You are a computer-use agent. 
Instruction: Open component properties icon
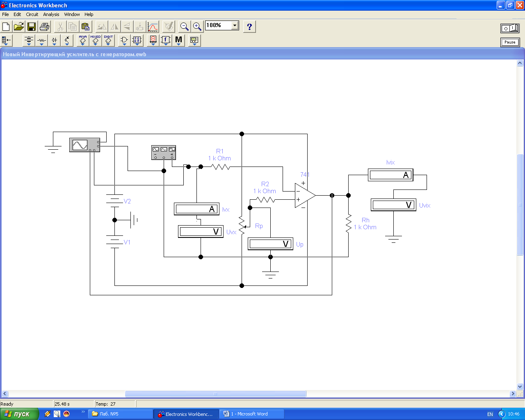pyautogui.click(x=169, y=27)
